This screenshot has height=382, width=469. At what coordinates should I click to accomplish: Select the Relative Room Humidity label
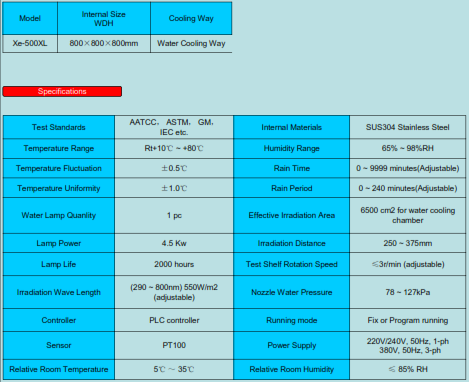pos(292,369)
